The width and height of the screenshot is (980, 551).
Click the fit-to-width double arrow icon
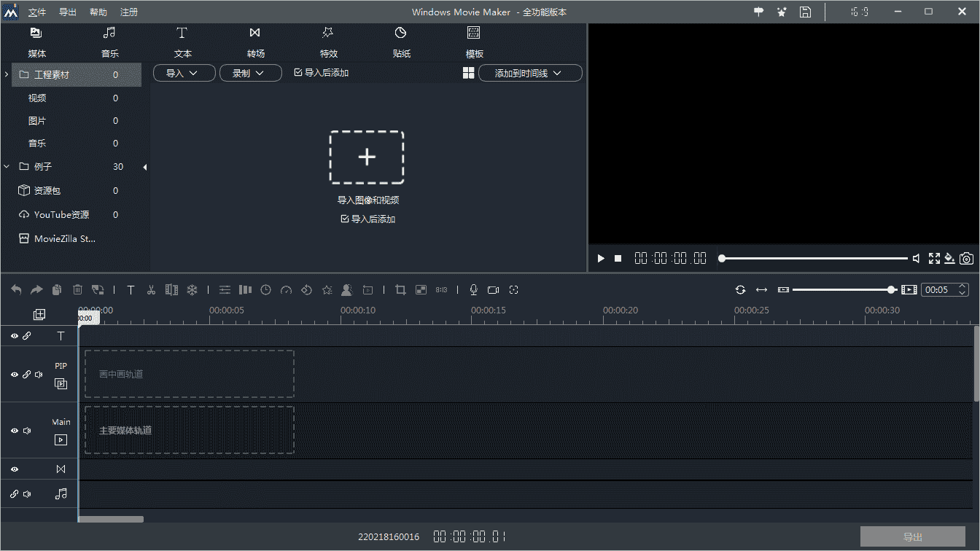[x=762, y=290]
